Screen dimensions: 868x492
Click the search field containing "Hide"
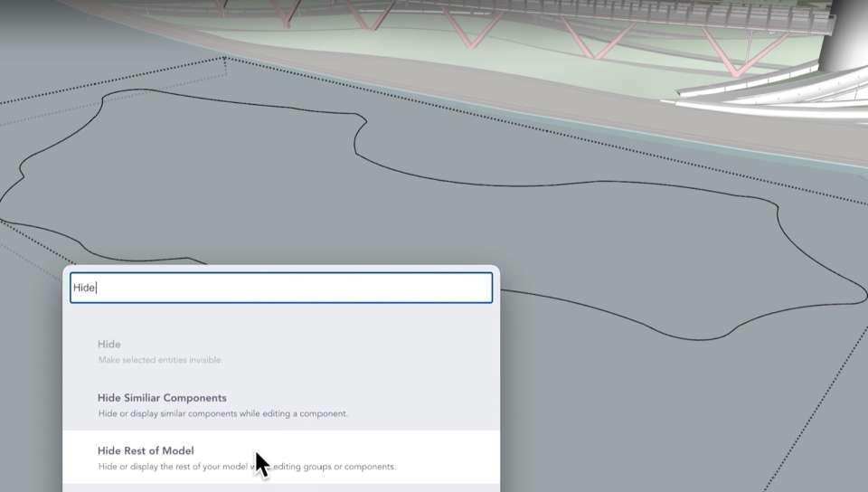pos(281,288)
